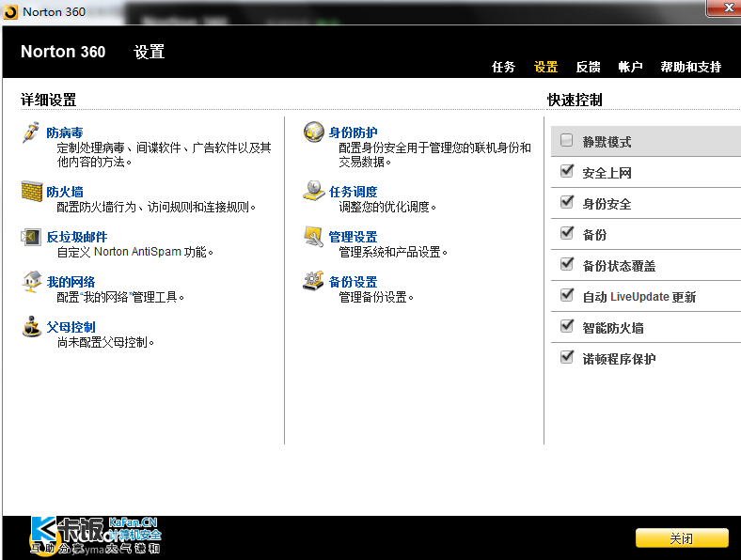Click the yellow 关闭 button
The width and height of the screenshot is (741, 560).
click(682, 538)
